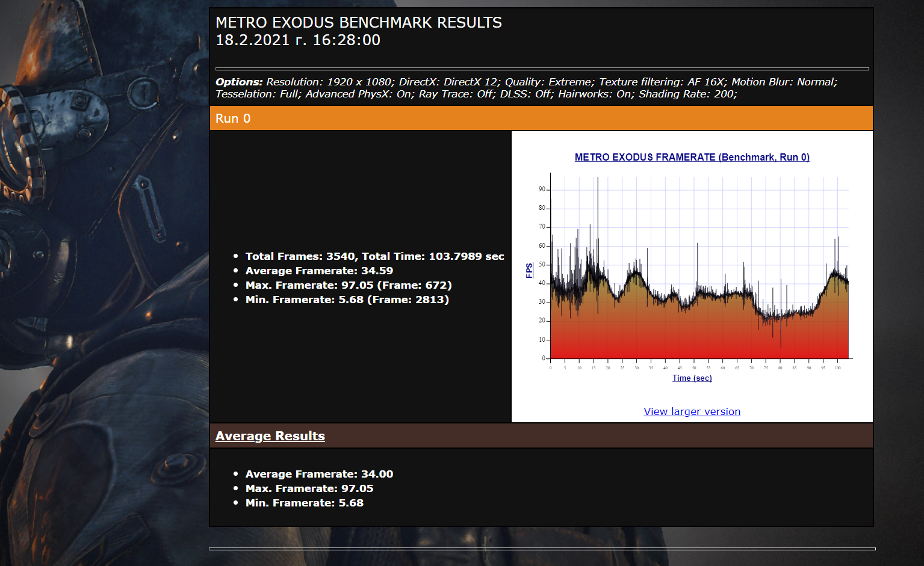
Task: Click the DirectX: DirectX 12 option
Action: (x=449, y=82)
